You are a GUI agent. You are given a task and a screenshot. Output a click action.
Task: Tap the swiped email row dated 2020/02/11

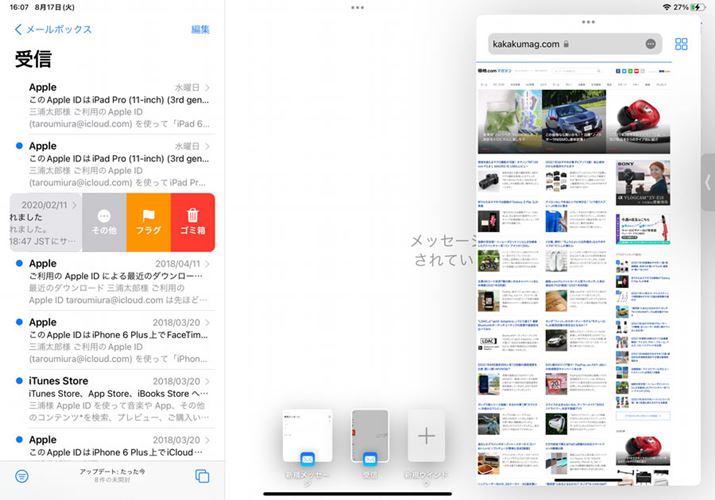click(46, 222)
